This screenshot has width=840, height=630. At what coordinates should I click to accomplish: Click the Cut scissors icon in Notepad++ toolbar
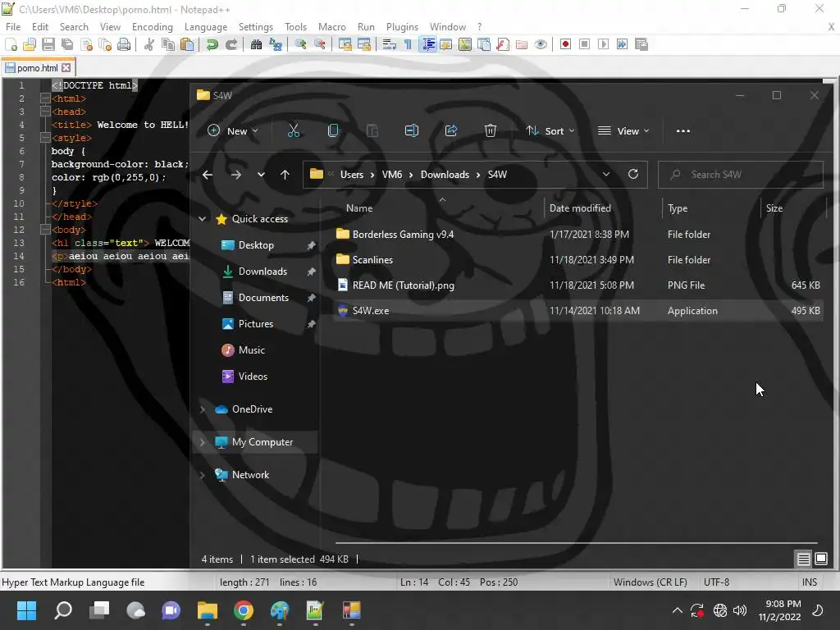pyautogui.click(x=149, y=44)
